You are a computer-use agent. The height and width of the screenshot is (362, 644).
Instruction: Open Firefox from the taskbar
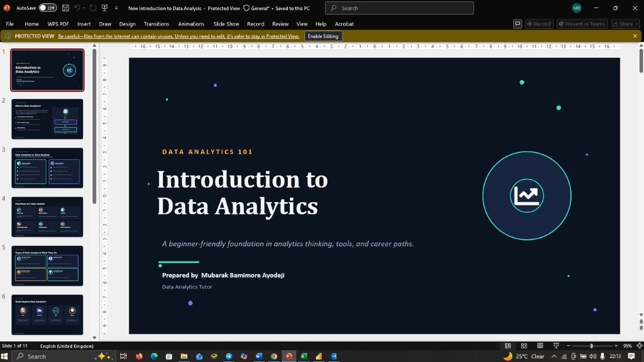139,356
